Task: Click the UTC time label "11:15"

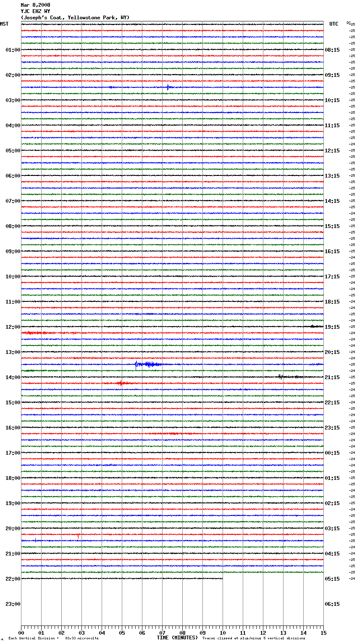Action: click(x=332, y=126)
